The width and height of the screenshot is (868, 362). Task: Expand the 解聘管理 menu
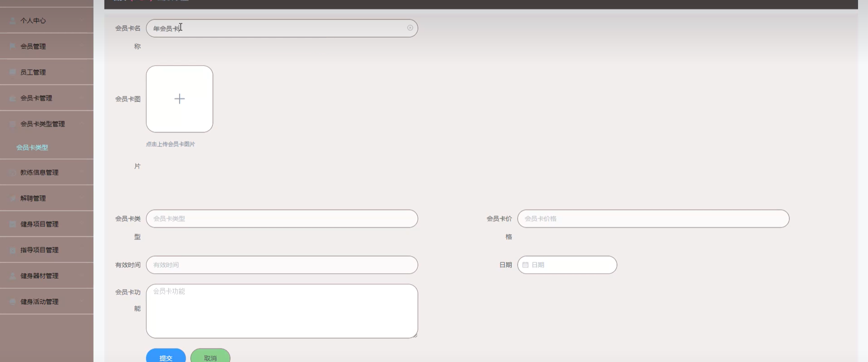click(x=47, y=198)
